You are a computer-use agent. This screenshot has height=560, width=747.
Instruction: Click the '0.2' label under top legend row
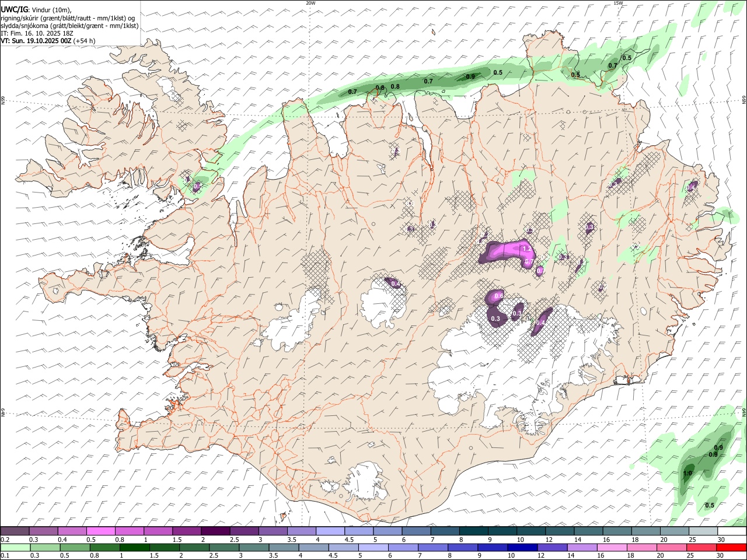tap(5, 540)
